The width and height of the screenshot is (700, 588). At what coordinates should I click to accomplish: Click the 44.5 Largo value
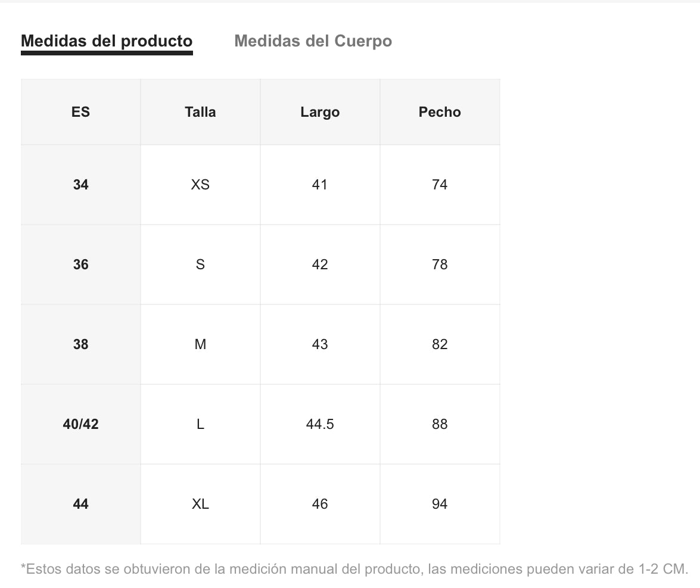click(320, 424)
